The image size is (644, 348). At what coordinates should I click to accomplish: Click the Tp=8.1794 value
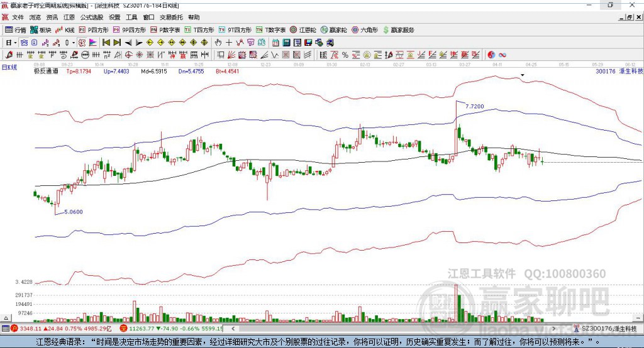[x=79, y=71]
